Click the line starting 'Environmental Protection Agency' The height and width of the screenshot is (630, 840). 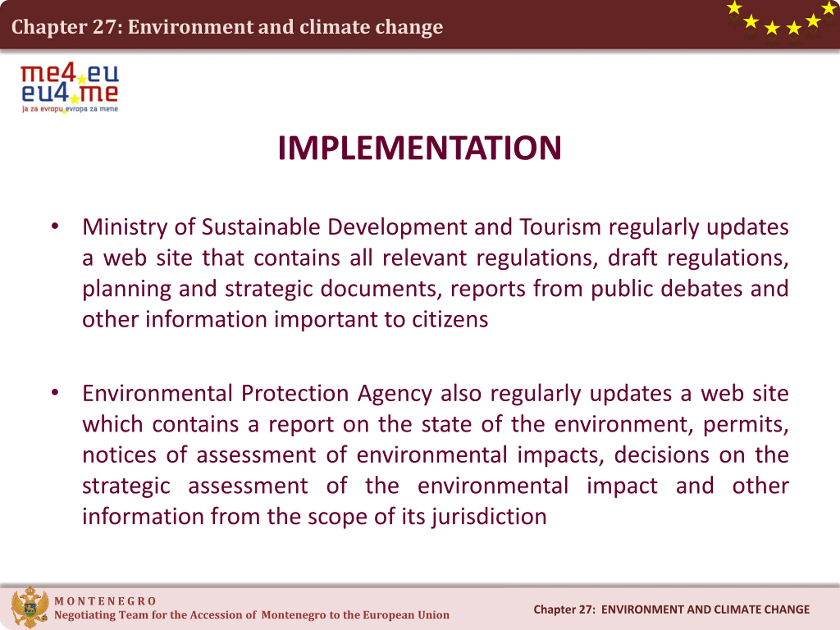pos(435,393)
